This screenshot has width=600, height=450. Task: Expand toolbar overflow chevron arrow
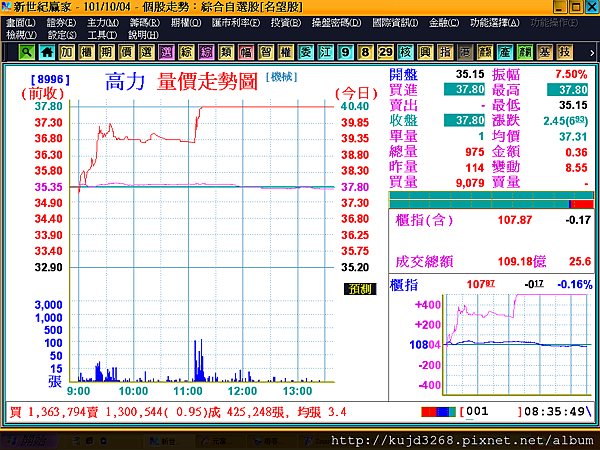592,53
